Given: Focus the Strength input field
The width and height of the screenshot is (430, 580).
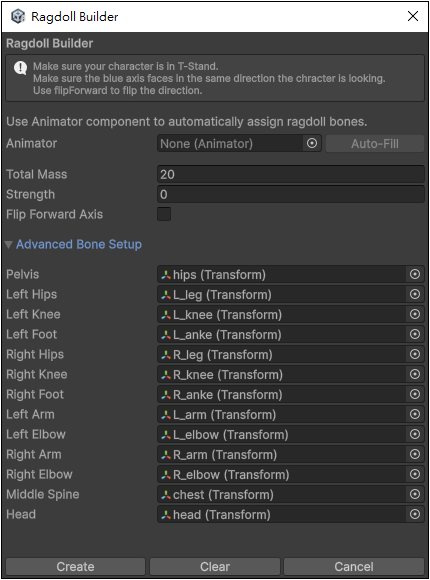Looking at the screenshot, I should pos(290,194).
